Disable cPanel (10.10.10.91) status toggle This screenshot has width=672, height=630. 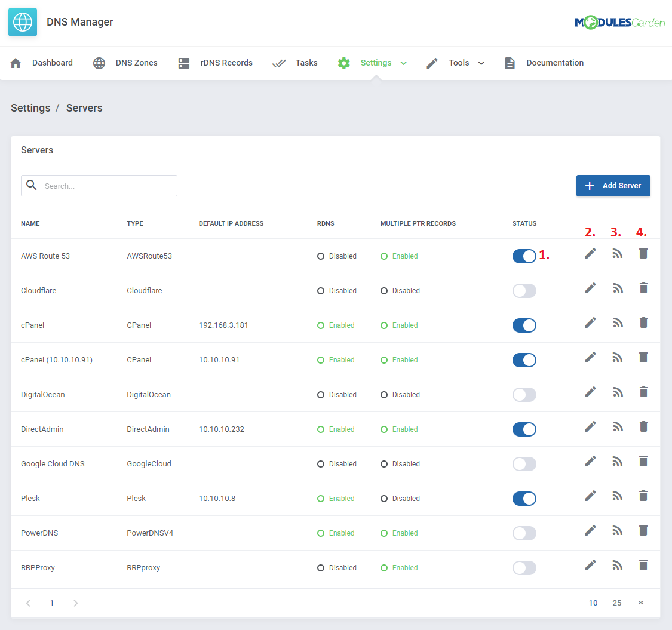point(524,360)
